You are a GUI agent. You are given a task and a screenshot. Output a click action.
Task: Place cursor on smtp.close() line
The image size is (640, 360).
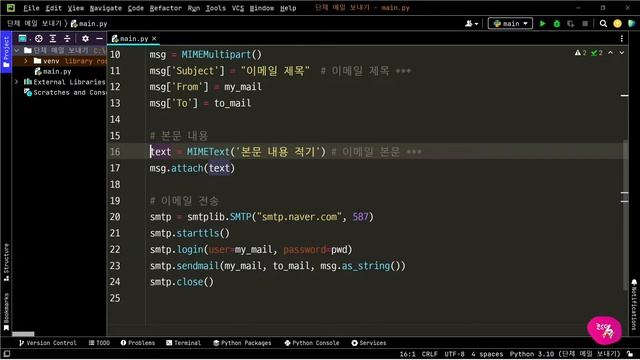click(182, 282)
